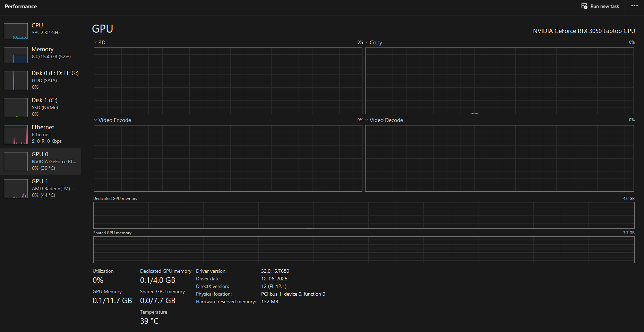Click the Performance page title

(x=21, y=6)
